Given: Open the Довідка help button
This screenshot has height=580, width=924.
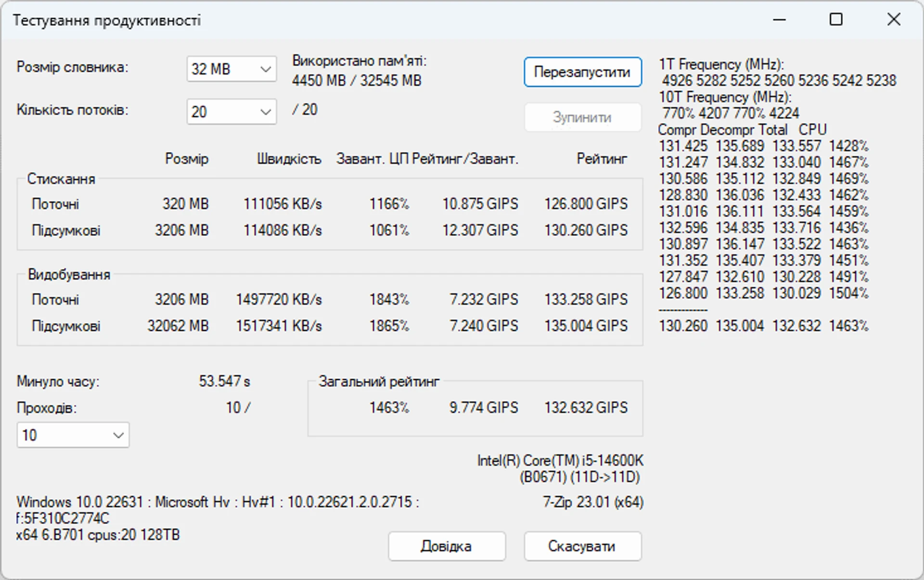Looking at the screenshot, I should [447, 546].
